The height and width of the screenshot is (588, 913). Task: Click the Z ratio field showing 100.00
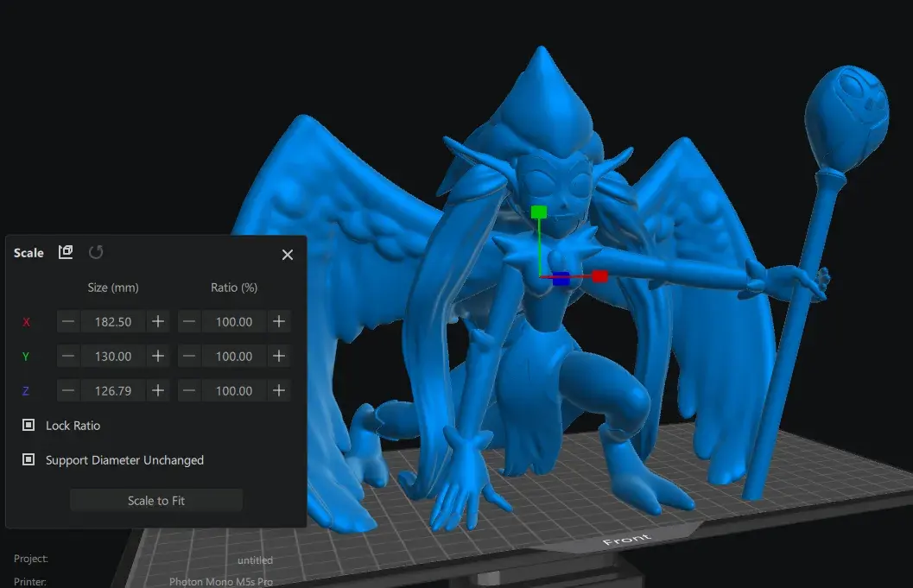[x=234, y=390]
